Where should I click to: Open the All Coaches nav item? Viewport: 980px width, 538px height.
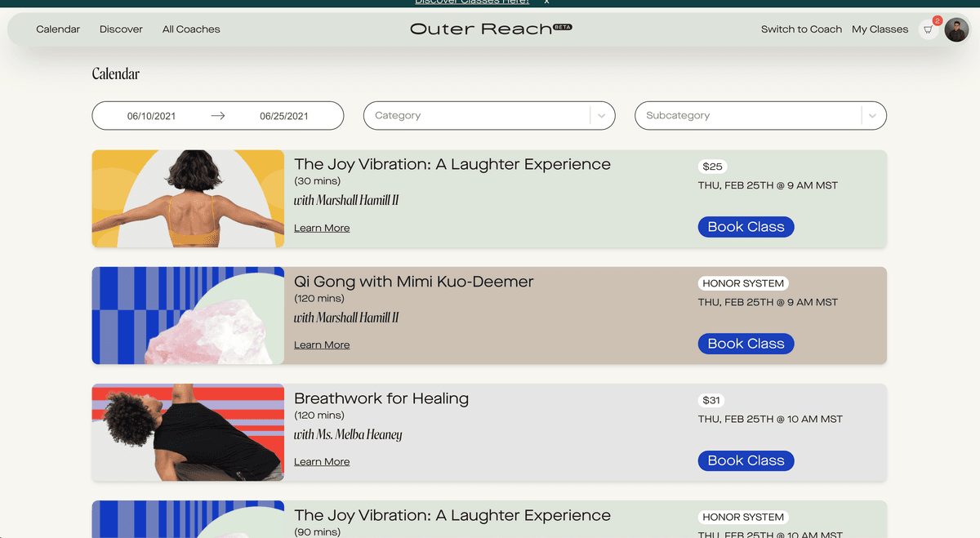191,29
